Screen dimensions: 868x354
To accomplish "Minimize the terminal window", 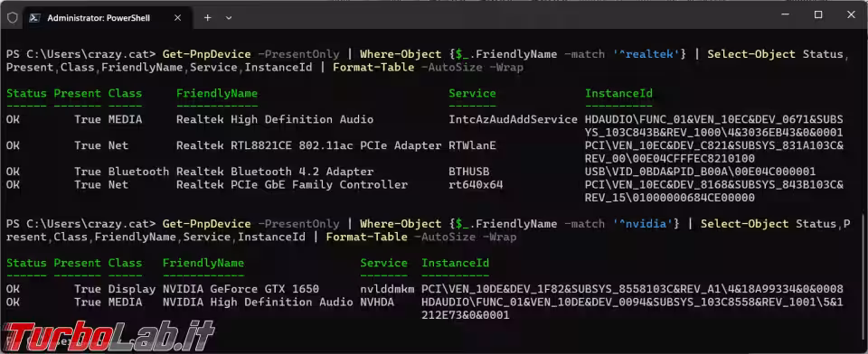I will [x=784, y=15].
